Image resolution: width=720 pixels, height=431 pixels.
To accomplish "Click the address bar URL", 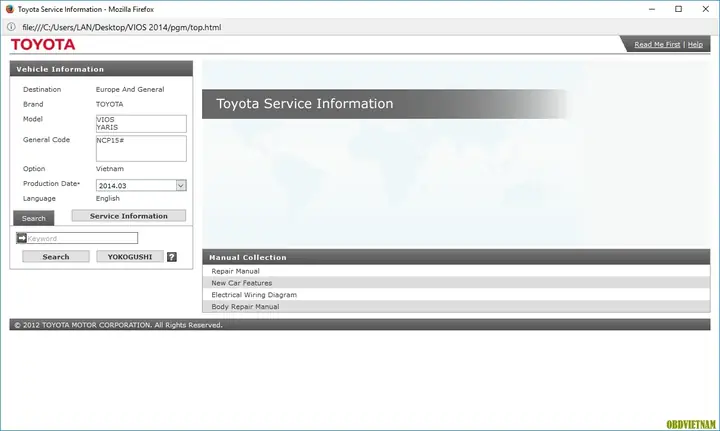I will [x=122, y=27].
